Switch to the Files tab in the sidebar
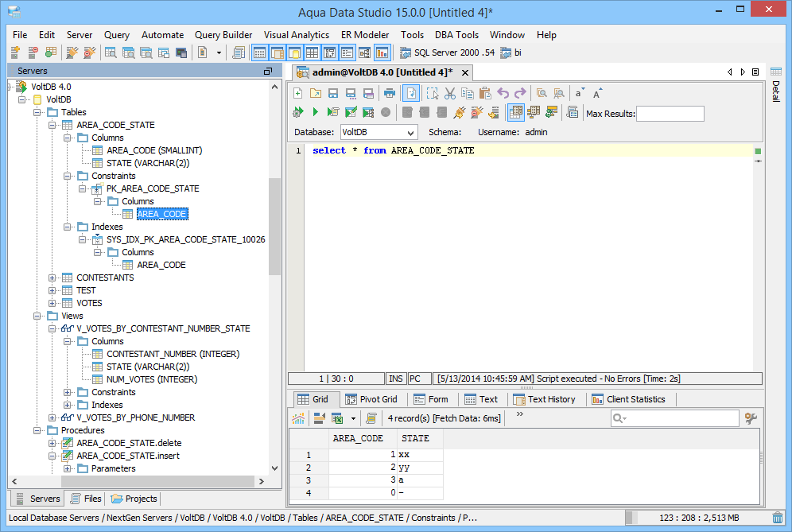792x532 pixels. coord(86,499)
